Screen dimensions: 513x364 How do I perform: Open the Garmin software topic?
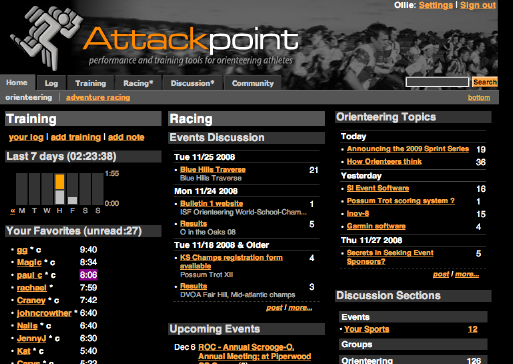pos(376,226)
